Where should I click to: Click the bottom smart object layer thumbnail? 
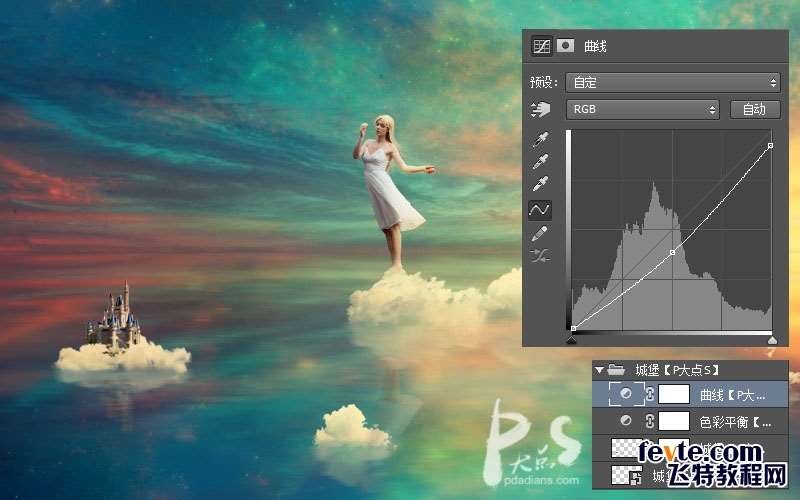[627, 474]
